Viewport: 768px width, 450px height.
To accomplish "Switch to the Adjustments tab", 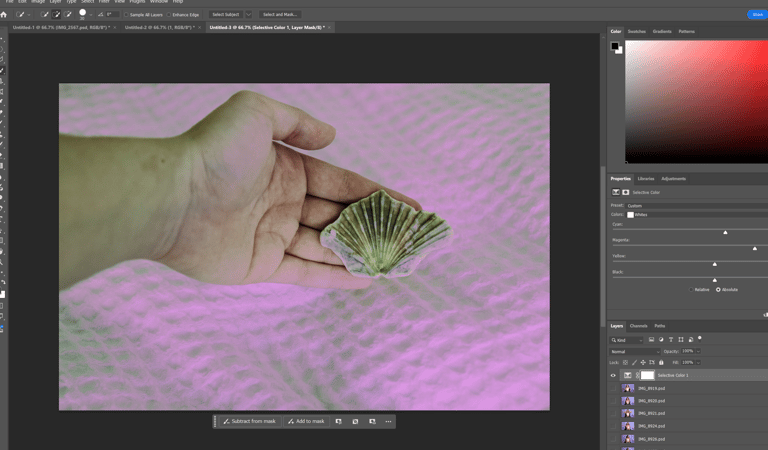I will pyautogui.click(x=674, y=179).
